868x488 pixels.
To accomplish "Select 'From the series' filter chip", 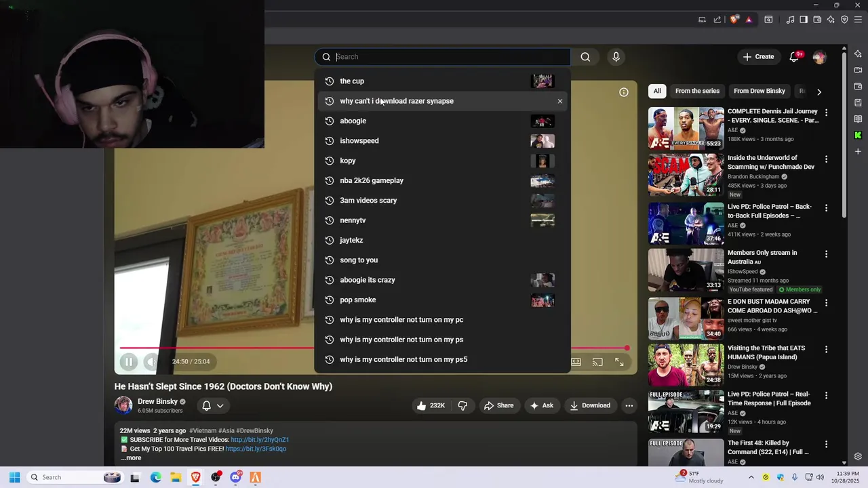I will tap(697, 91).
